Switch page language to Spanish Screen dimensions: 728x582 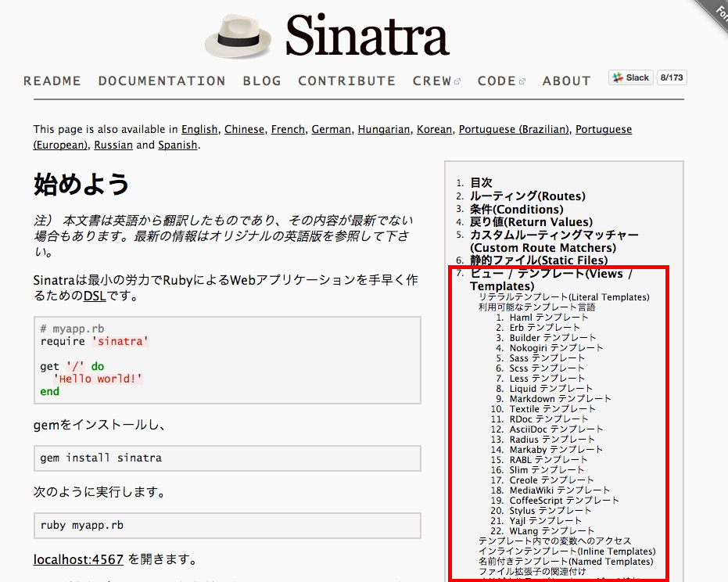tap(178, 145)
